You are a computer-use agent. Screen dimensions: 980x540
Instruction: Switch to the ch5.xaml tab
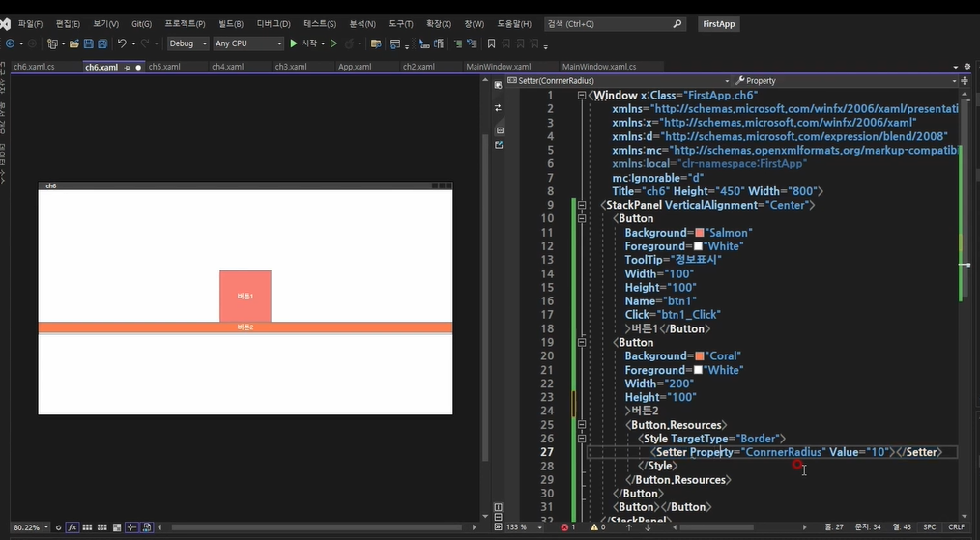[x=164, y=67]
